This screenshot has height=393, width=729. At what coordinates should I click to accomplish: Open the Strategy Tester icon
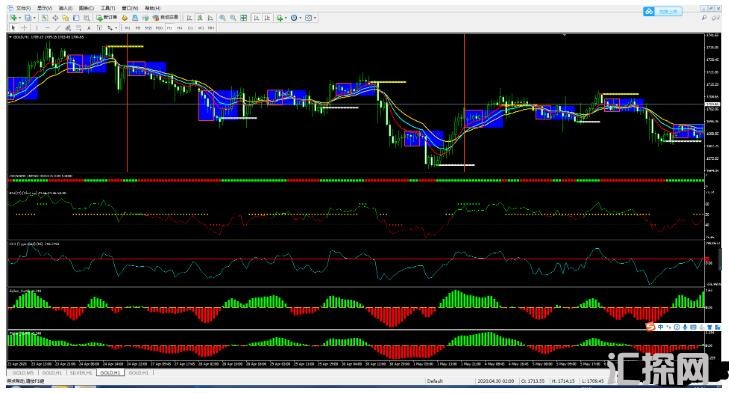point(86,18)
